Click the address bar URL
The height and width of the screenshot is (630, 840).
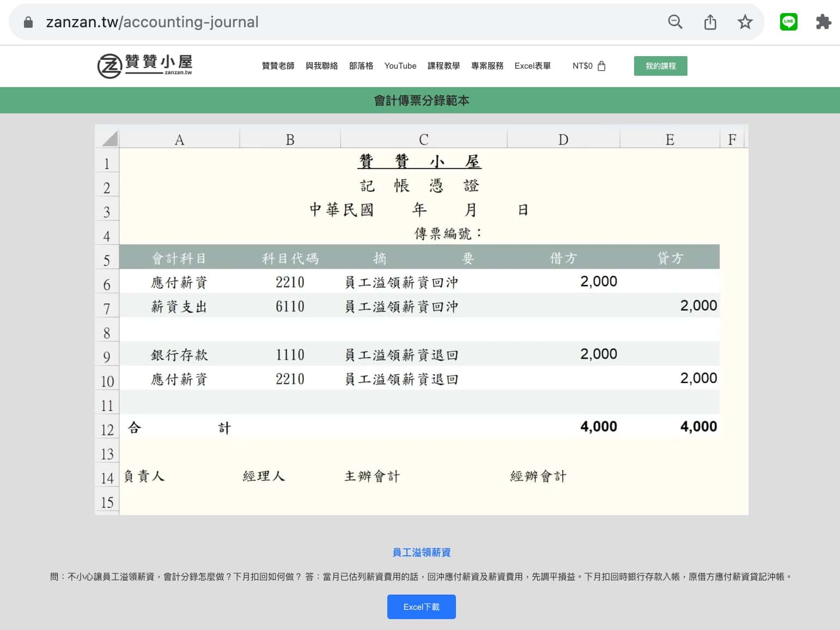click(x=152, y=22)
